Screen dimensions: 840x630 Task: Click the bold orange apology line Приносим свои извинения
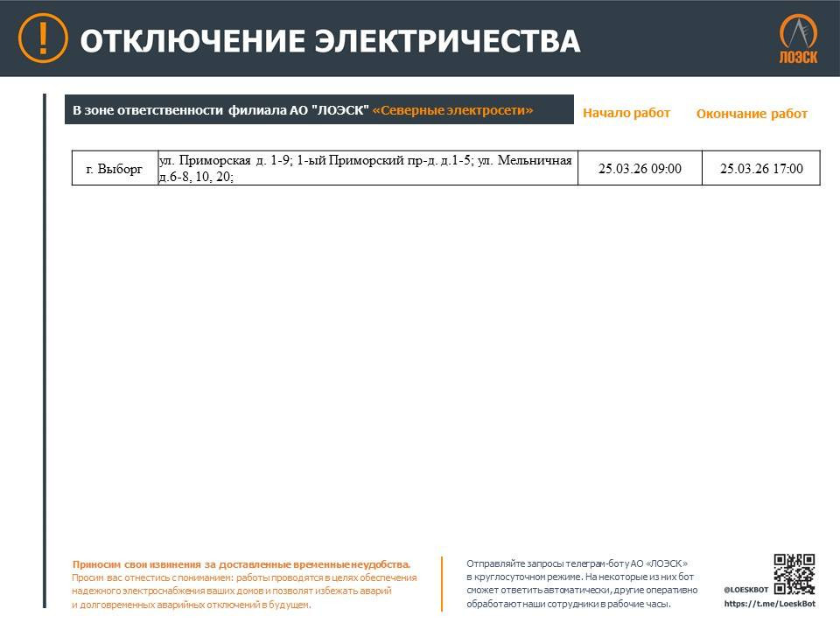241,564
